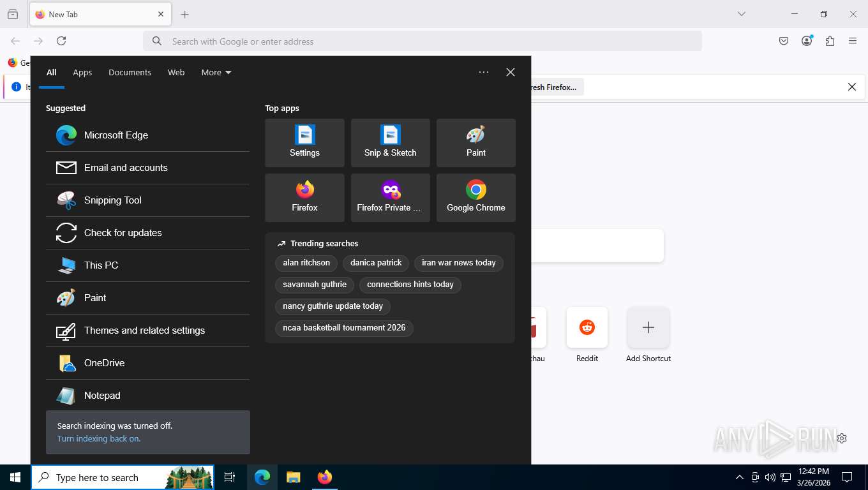Search trending topic danica patrick
This screenshot has width=868, height=490.
click(376, 263)
